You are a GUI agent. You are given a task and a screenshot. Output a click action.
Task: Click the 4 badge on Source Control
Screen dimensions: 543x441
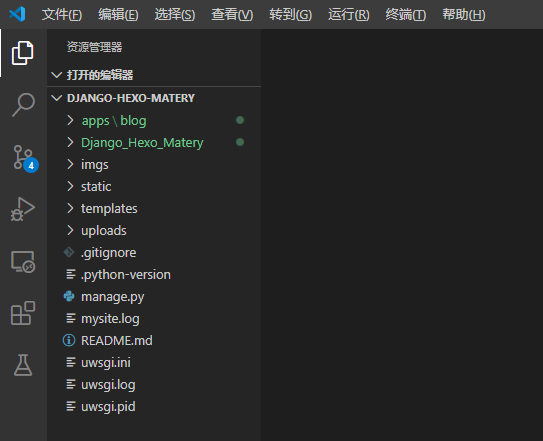(x=31, y=165)
